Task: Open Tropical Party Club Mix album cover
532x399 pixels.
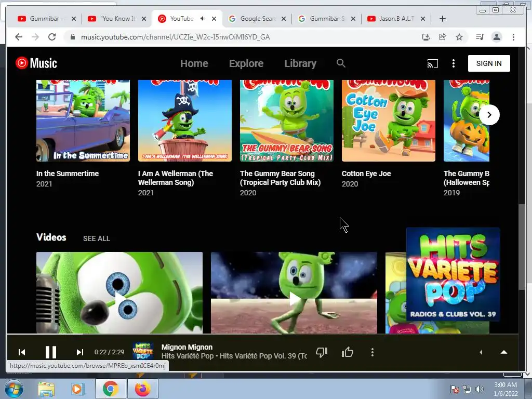Action: [x=287, y=121]
